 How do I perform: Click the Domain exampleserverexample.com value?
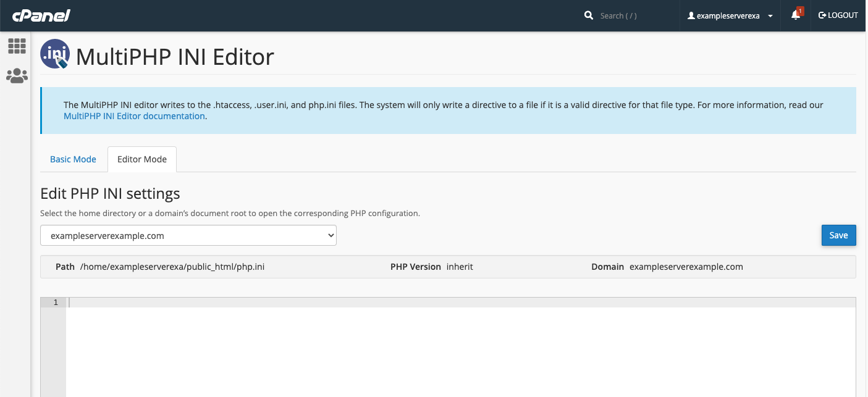pos(686,267)
